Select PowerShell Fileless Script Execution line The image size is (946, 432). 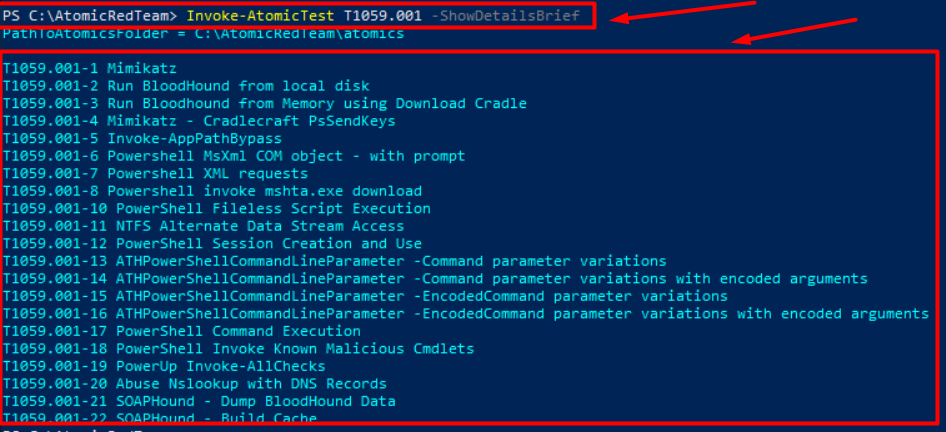pyautogui.click(x=217, y=208)
